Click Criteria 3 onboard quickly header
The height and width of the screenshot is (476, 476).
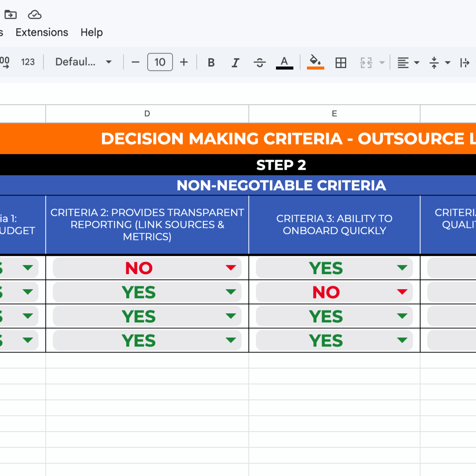(x=334, y=225)
